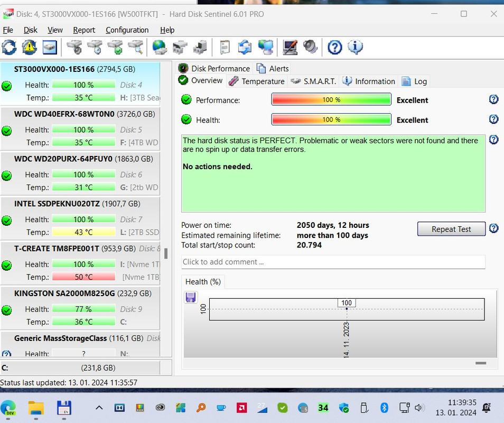Open help for the Performance row
This screenshot has width=504, height=423.
(x=494, y=99)
